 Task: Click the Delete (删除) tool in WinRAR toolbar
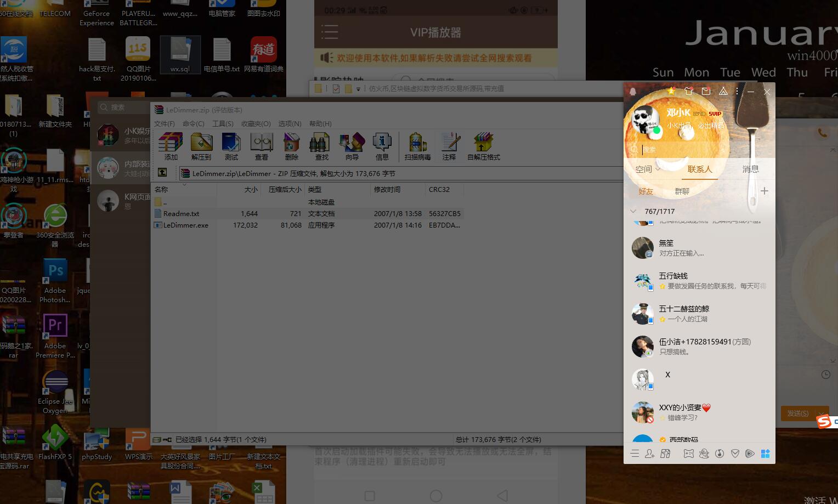(291, 145)
